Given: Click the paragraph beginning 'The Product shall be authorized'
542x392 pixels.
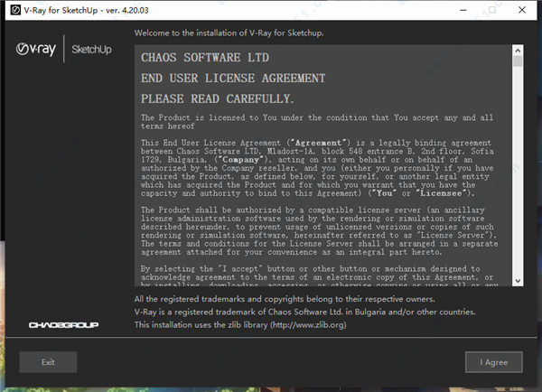Looking at the screenshot, I should point(316,234).
